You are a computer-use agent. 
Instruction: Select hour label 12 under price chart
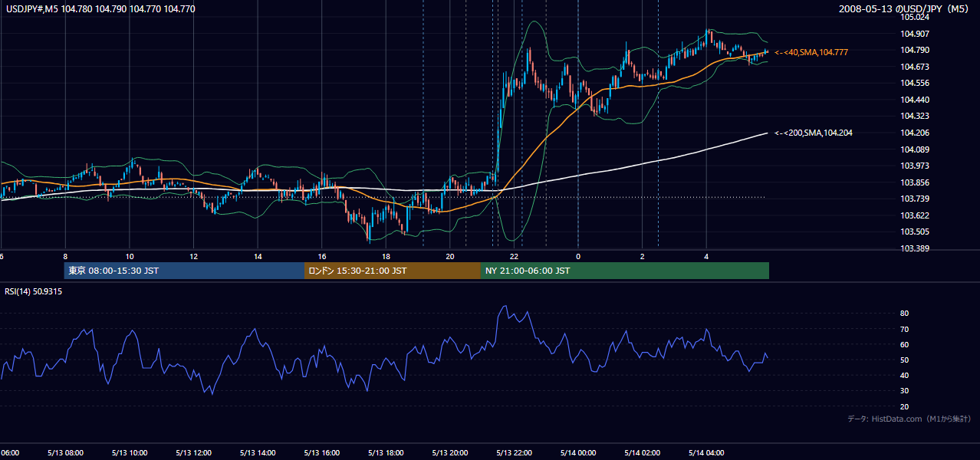point(193,256)
